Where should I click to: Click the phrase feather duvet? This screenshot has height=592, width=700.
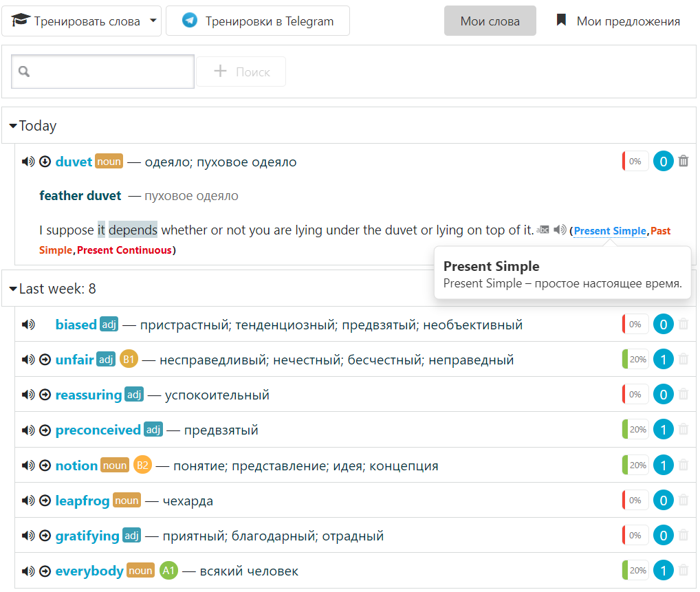pos(80,195)
